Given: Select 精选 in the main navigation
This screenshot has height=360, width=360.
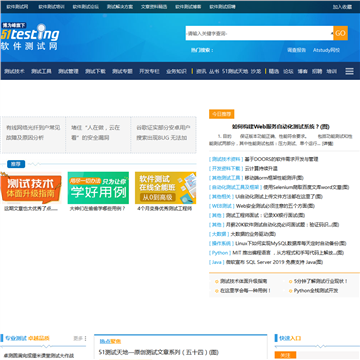Looking at the screenshot, I should pos(274,71).
